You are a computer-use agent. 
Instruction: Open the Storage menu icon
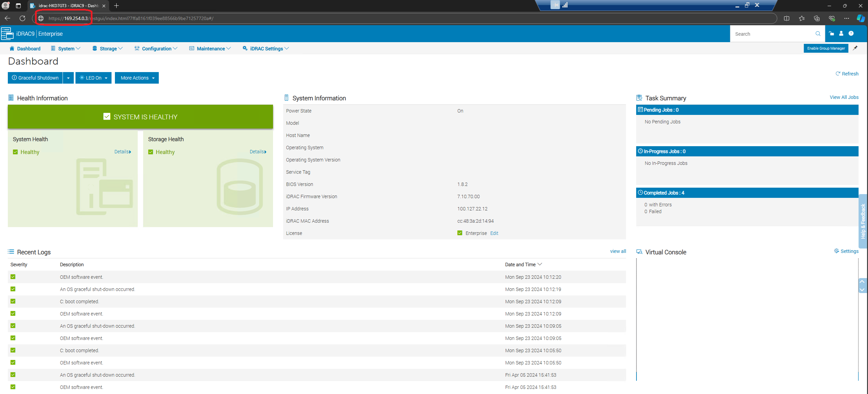[x=95, y=48]
